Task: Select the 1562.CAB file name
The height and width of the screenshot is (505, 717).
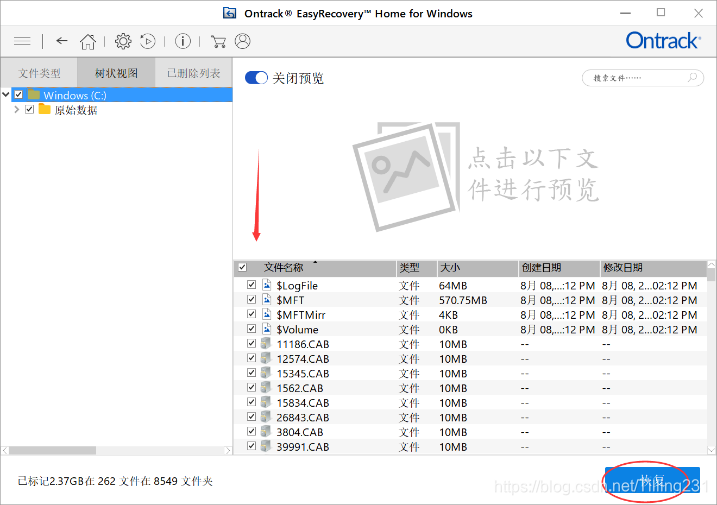Action: coord(300,388)
